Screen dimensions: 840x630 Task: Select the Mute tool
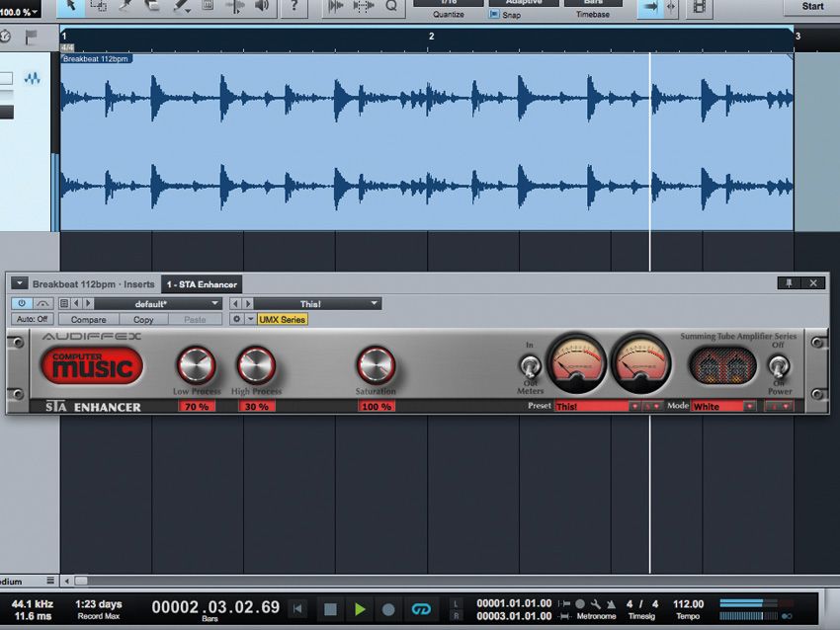click(208, 8)
